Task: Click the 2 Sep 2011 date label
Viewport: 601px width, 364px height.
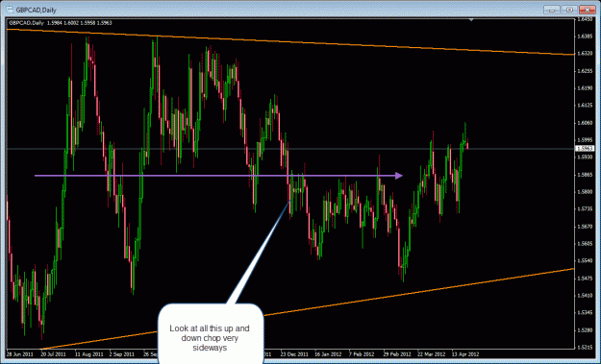Action: click(x=122, y=354)
